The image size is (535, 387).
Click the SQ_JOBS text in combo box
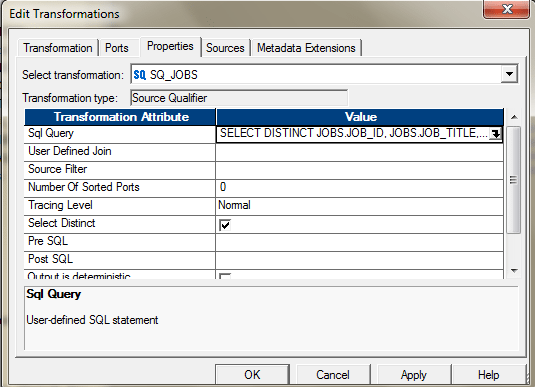click(174, 75)
